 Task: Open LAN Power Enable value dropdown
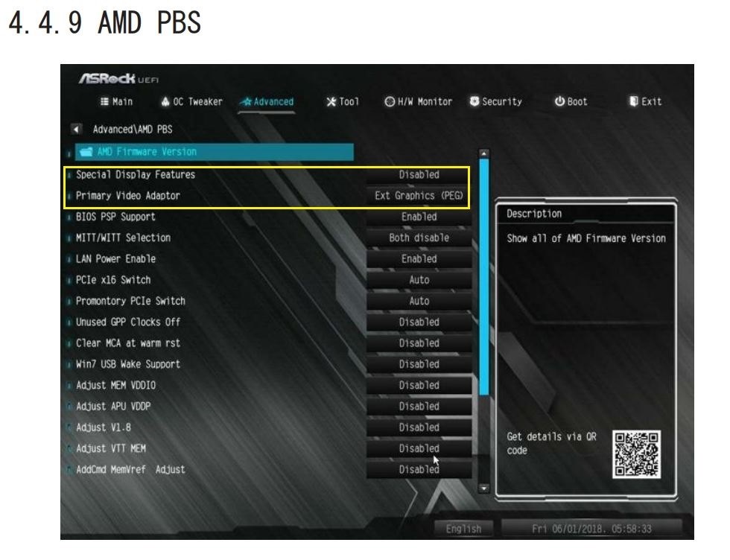click(x=419, y=259)
